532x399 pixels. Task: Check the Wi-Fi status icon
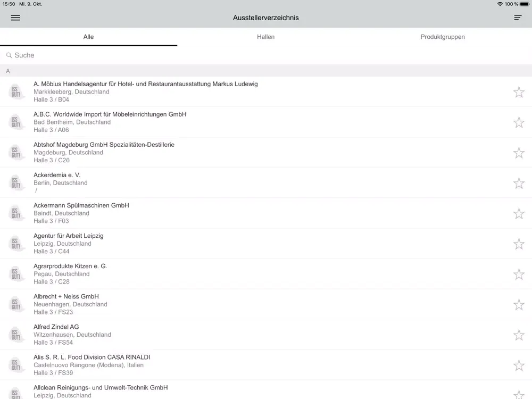(x=500, y=4)
